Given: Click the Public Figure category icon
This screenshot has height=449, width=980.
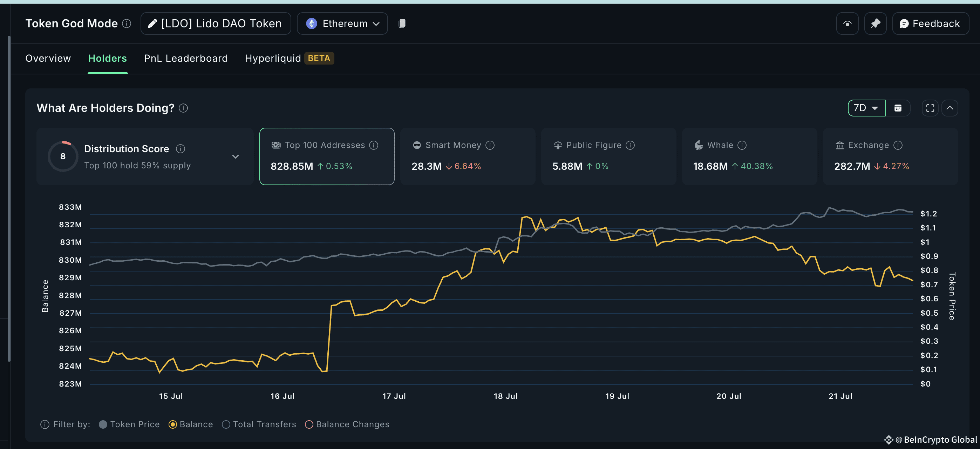Looking at the screenshot, I should (x=558, y=146).
